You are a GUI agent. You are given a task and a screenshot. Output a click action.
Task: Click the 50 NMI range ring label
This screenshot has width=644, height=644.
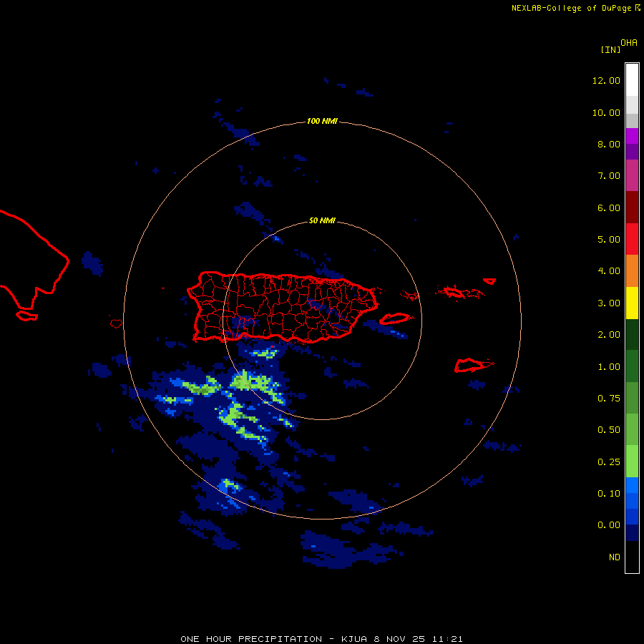coord(322,221)
